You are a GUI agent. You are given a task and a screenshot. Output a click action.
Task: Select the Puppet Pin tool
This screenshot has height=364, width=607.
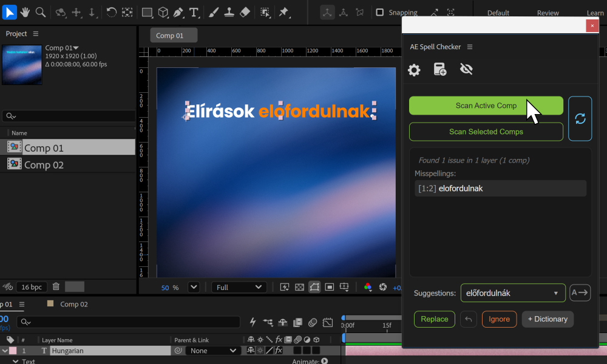tap(284, 12)
